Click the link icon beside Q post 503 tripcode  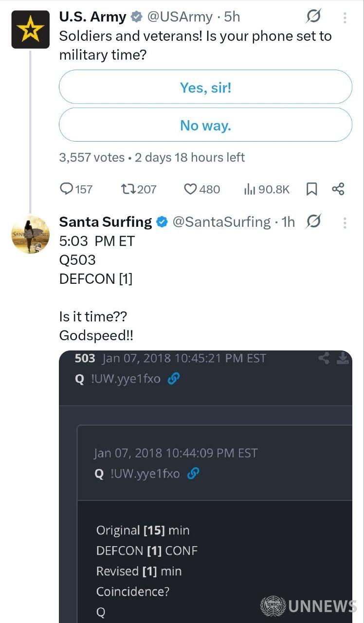pyautogui.click(x=174, y=379)
